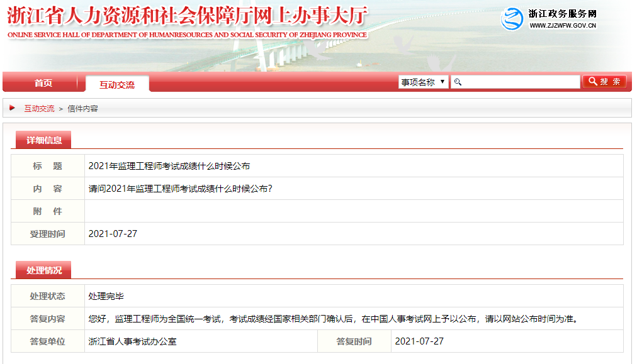Click the 搜索 search button
This screenshot has height=364, width=637.
604,81
